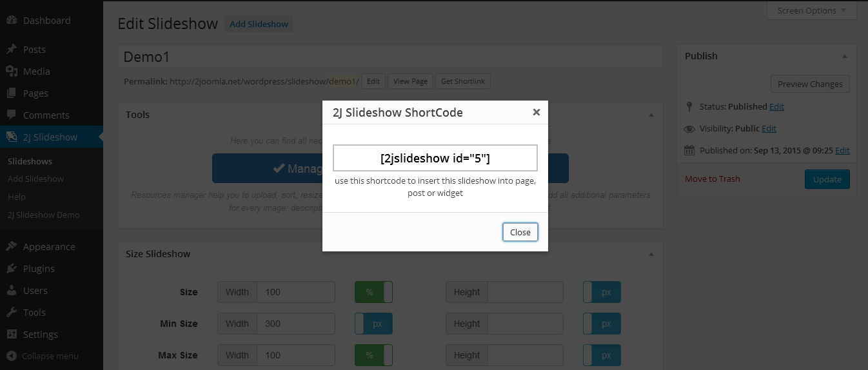
Task: Click the Posts pin icon
Action: coord(12,49)
